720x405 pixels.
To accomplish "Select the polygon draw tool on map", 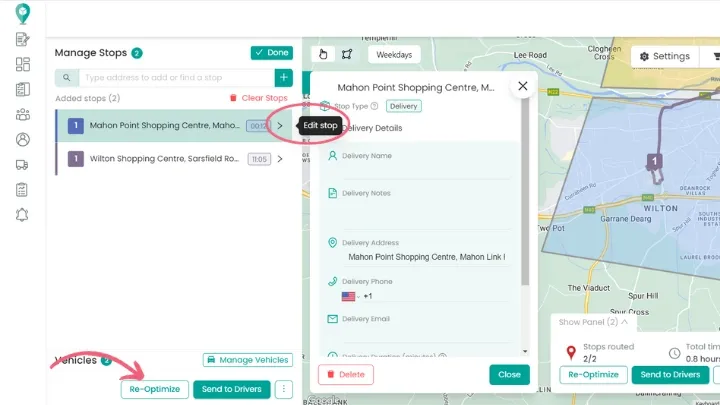I will pos(347,55).
